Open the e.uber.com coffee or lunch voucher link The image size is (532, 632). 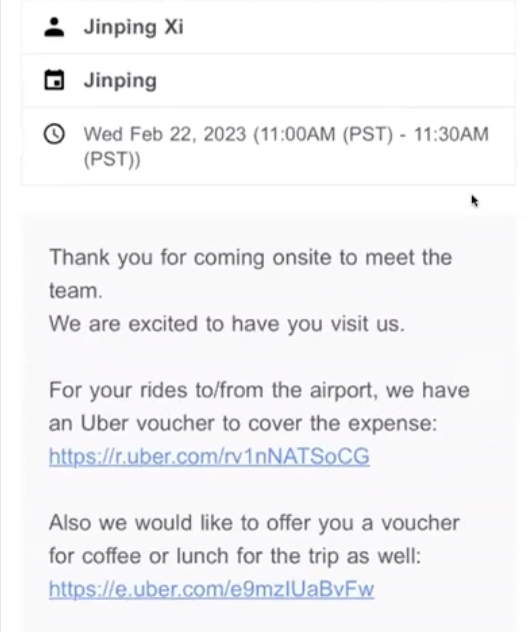point(212,590)
